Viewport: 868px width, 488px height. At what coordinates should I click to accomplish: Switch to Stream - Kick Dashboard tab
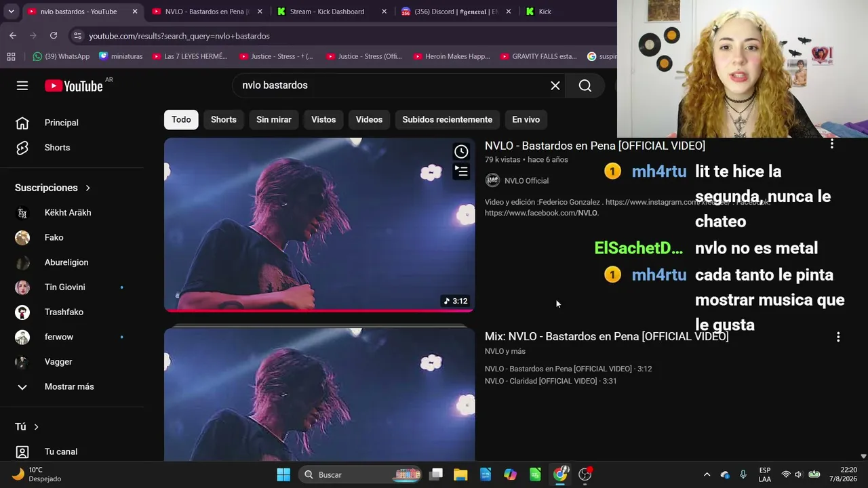coord(328,12)
